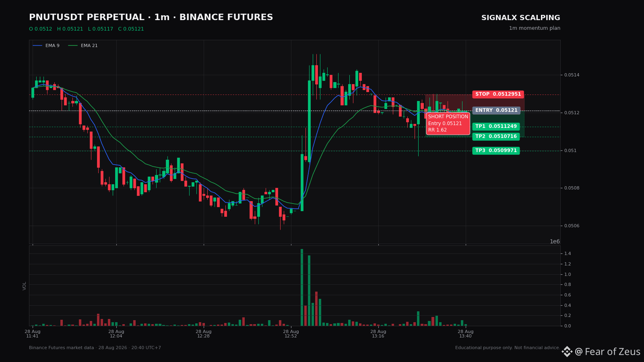Click the SIGNALX SCALPING heading
The width and height of the screenshot is (644, 362).
(521, 18)
